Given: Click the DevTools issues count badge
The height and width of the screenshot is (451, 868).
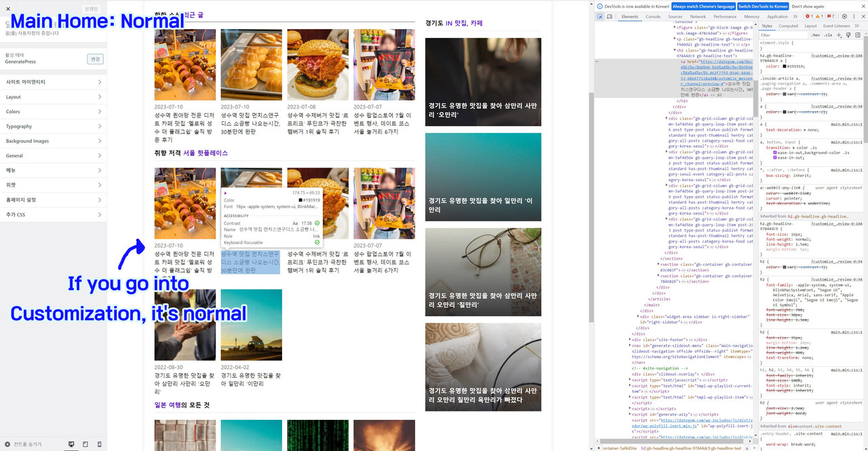Looking at the screenshot, I should tap(830, 16).
